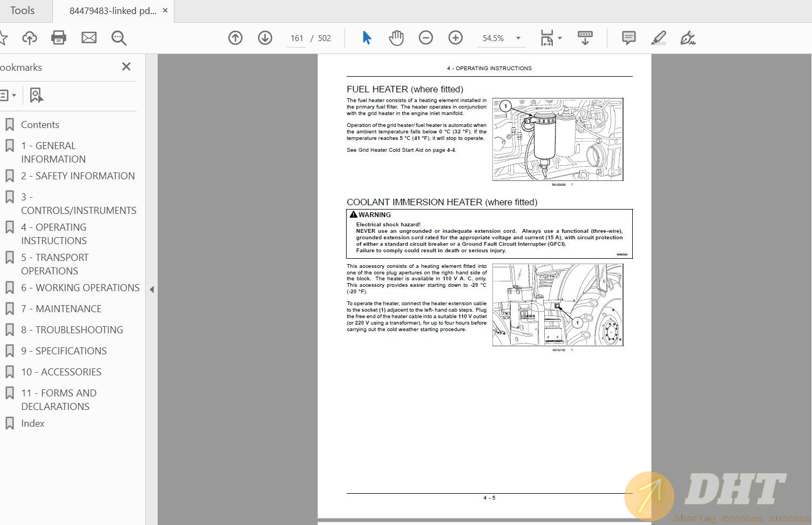
Task: Activate the Hand pan tool
Action: [x=396, y=38]
